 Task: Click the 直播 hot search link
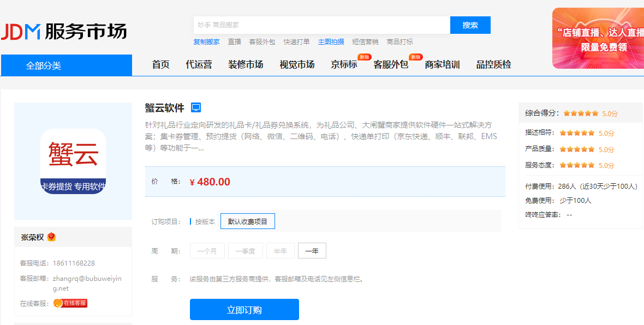click(235, 42)
